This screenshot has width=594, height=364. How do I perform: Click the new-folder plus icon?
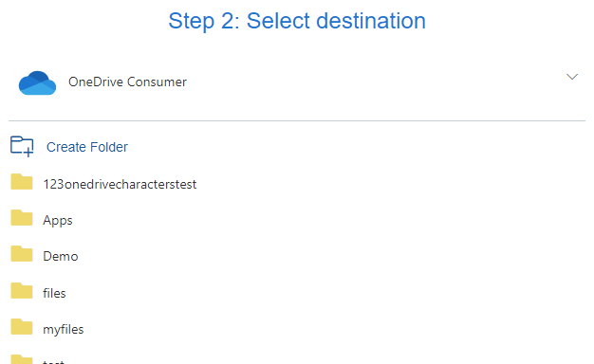(x=22, y=146)
